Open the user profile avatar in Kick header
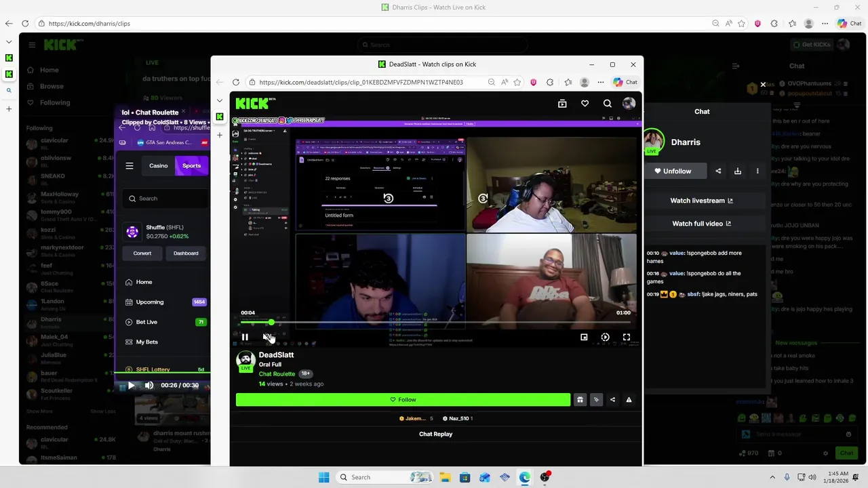868x488 pixels. pyautogui.click(x=629, y=104)
